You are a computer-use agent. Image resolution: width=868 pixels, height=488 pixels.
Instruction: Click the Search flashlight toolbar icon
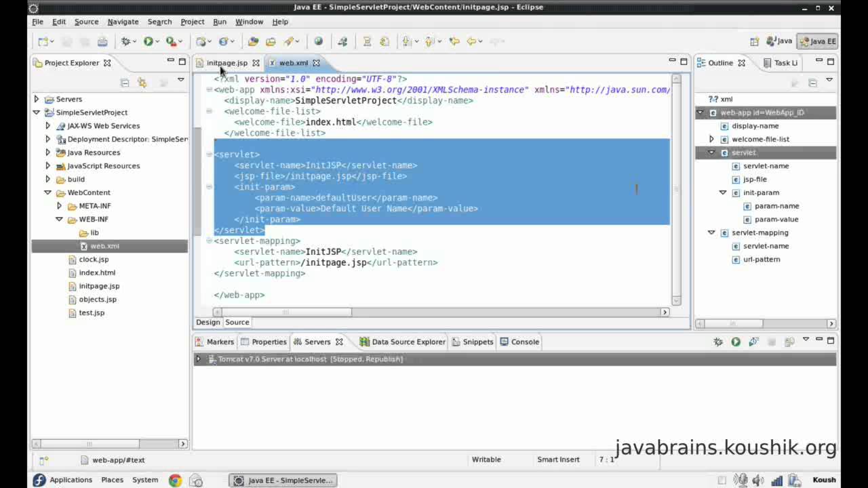pyautogui.click(x=288, y=41)
